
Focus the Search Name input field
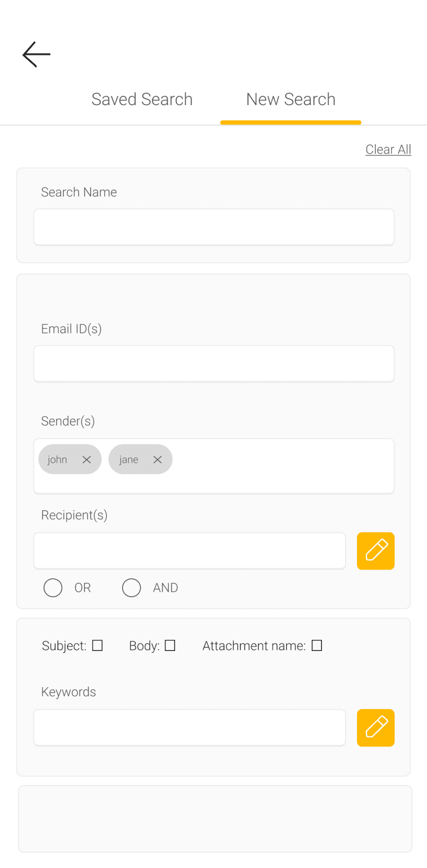[x=213, y=227]
